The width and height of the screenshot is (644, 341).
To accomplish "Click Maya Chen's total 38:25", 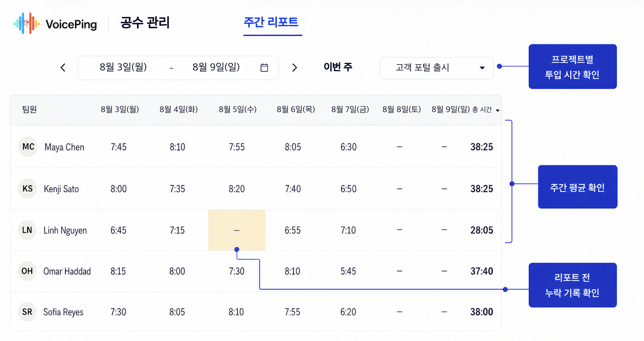I will coord(482,147).
